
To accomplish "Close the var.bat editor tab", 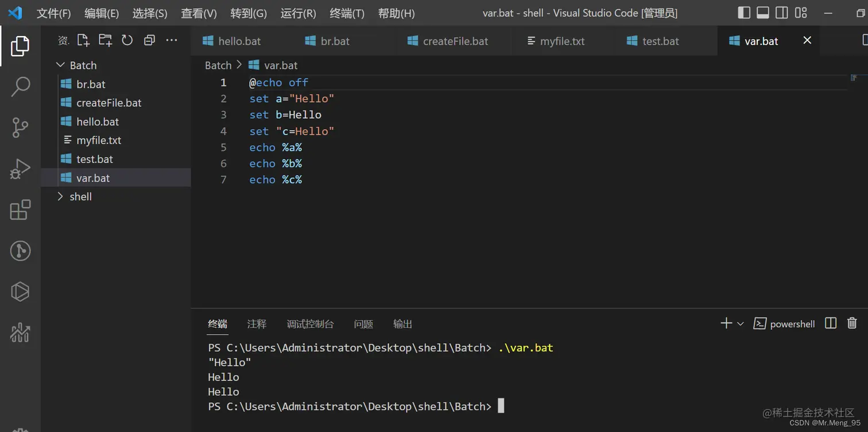I will click(807, 40).
